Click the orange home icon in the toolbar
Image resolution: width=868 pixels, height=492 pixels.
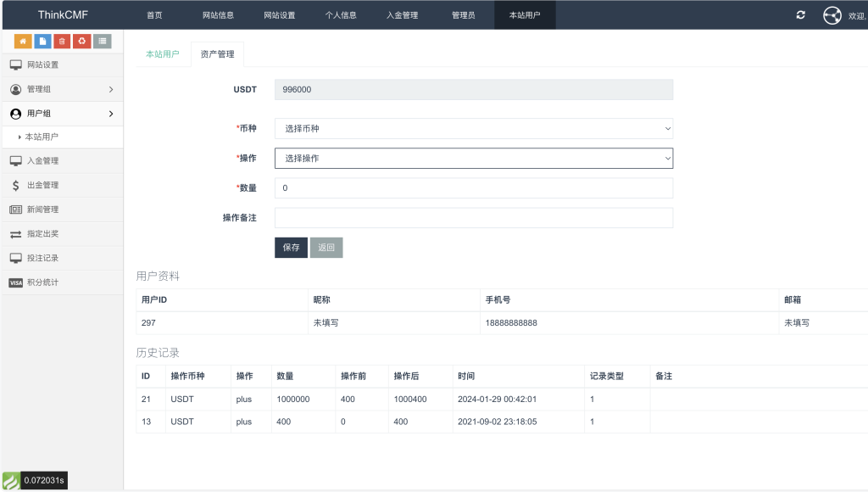click(23, 41)
